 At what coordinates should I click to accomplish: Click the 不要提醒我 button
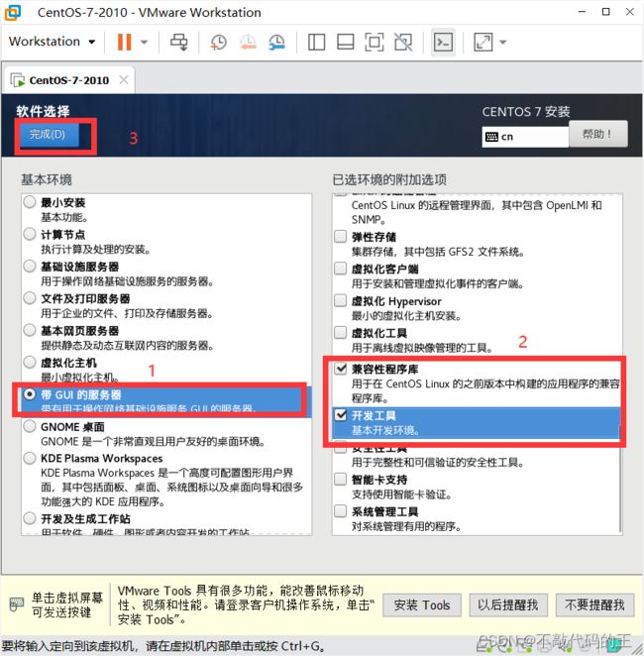[x=594, y=604]
